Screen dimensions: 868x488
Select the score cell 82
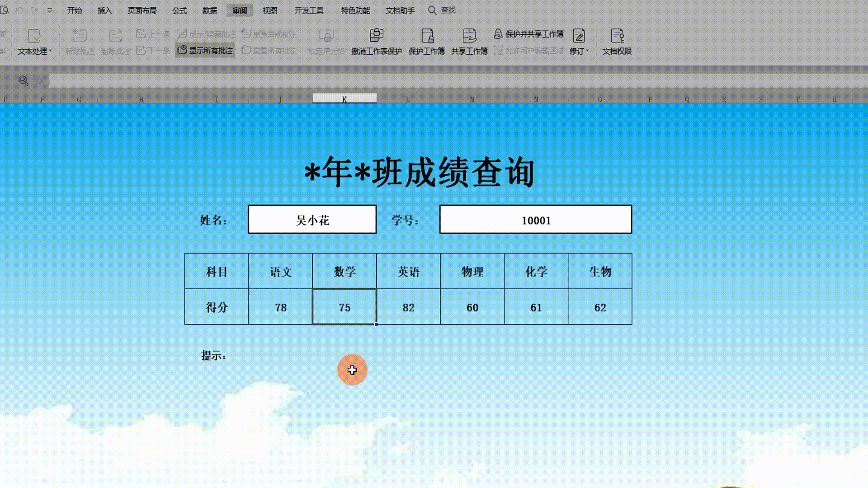(x=408, y=307)
